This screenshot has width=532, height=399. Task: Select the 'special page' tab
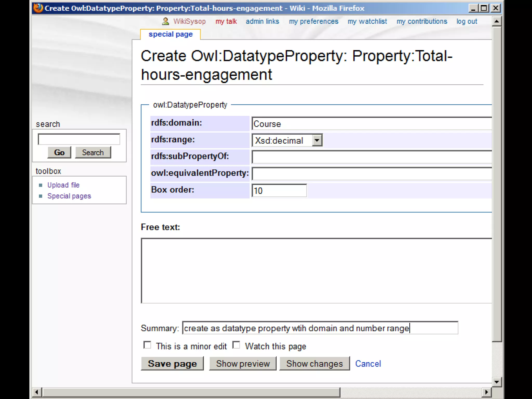(170, 34)
